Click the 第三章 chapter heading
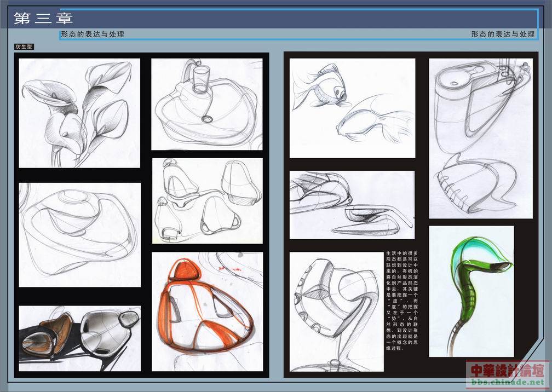552x392 pixels. tap(44, 19)
